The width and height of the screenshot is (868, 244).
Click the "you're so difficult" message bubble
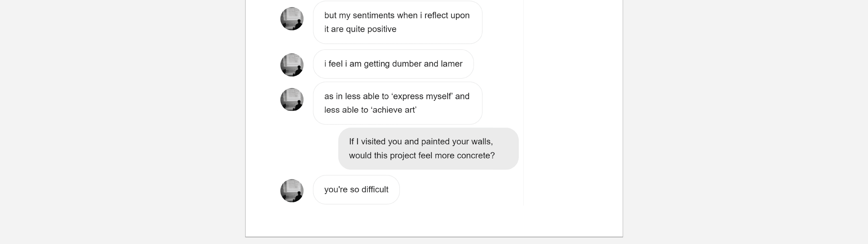pyautogui.click(x=356, y=189)
